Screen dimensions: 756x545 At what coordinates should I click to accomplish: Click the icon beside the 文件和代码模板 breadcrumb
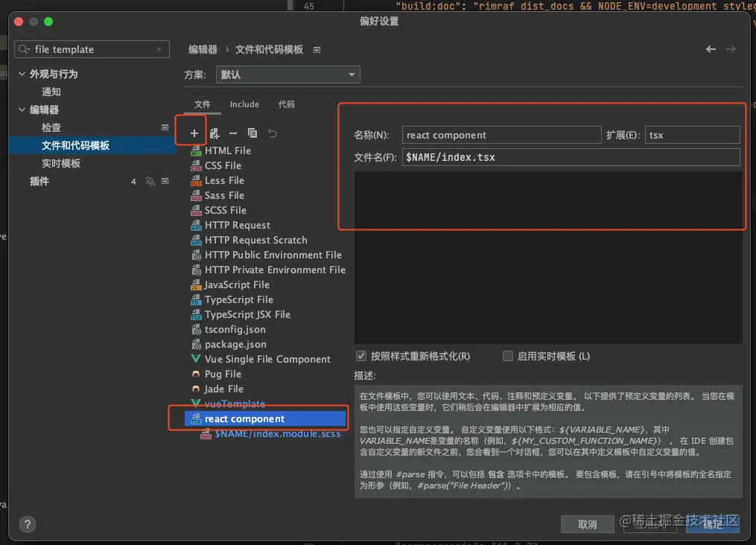316,49
